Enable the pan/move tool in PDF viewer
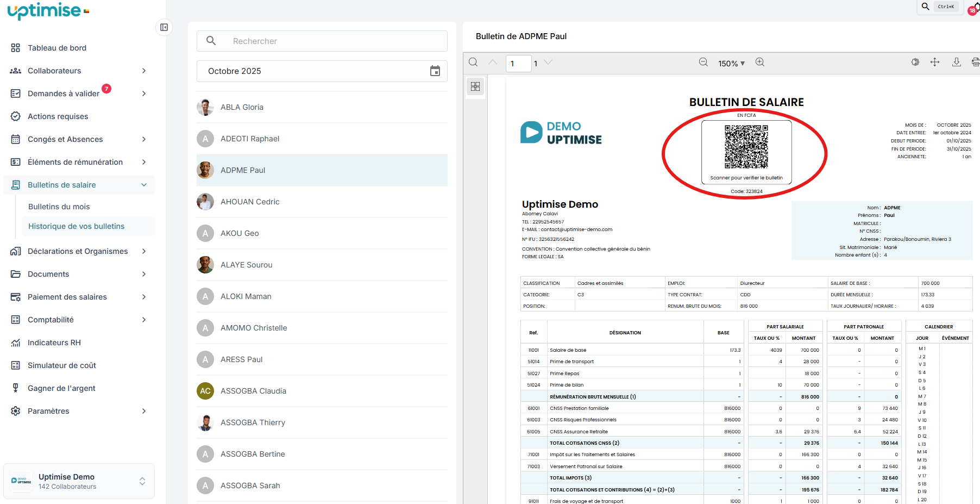 (935, 63)
